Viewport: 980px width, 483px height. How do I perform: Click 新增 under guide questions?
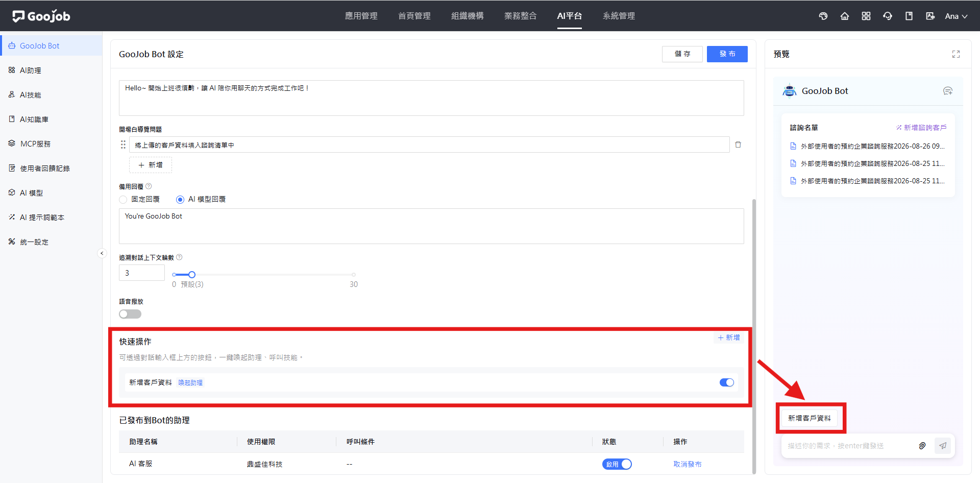(151, 165)
